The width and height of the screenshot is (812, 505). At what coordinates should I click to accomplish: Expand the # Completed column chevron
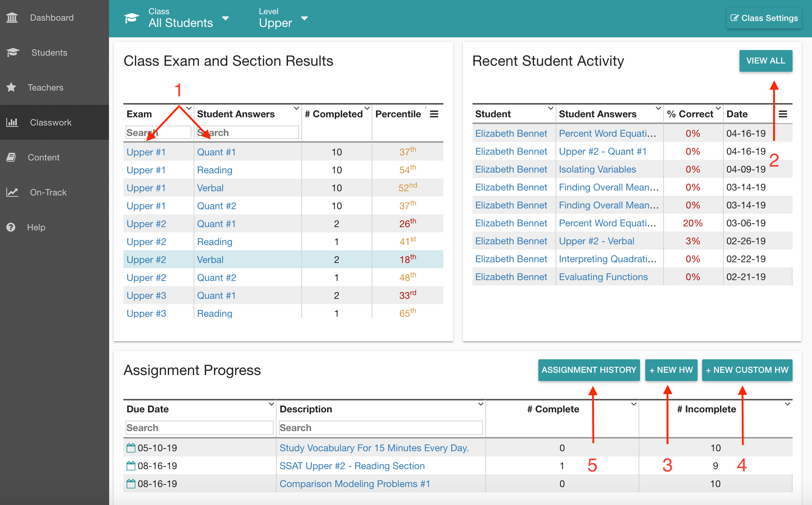coord(367,108)
